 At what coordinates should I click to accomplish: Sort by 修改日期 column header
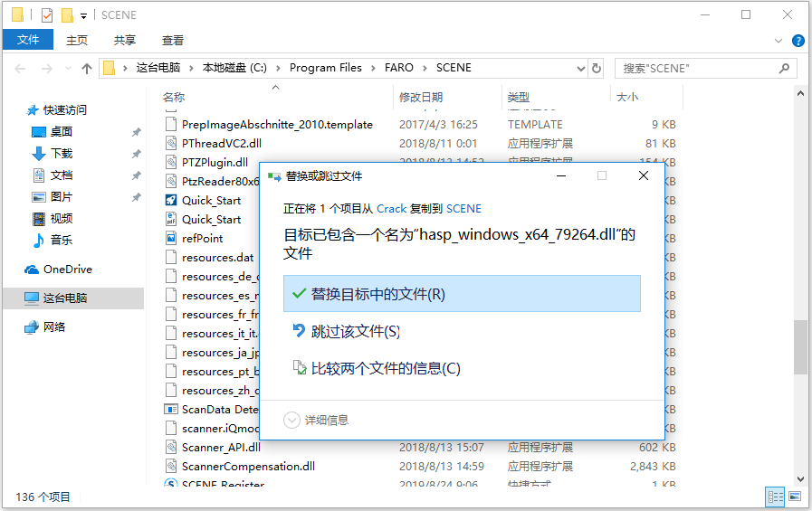[x=421, y=97]
